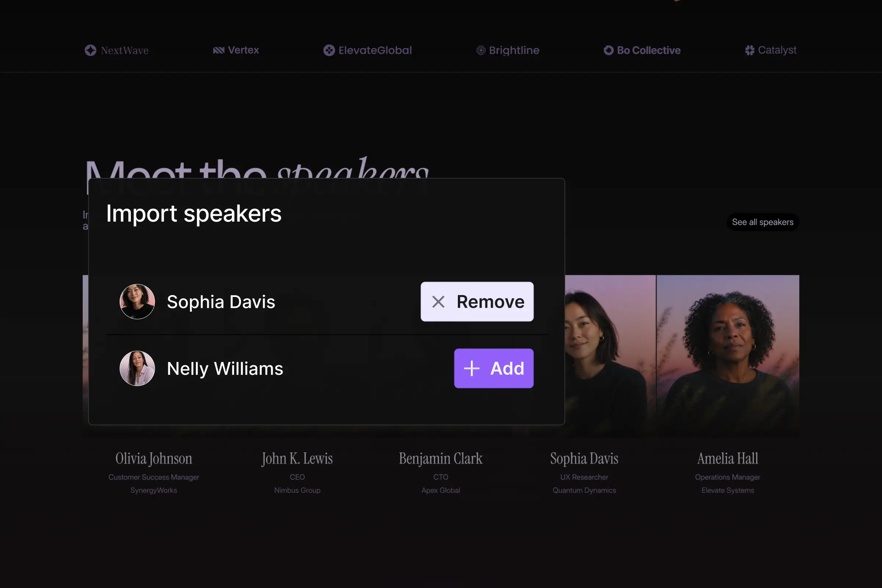Viewport: 882px width, 588px height.
Task: Click the Vertex striped logo icon
Action: pos(219,50)
